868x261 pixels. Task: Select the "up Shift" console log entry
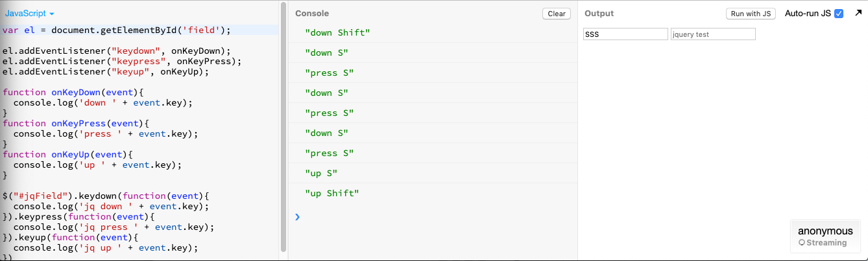point(332,194)
